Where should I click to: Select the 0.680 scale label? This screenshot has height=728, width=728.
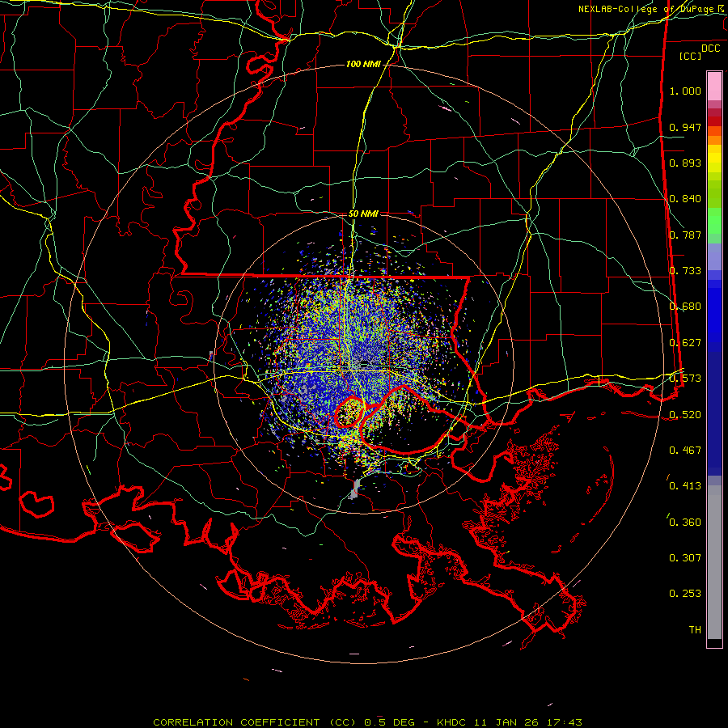(685, 307)
